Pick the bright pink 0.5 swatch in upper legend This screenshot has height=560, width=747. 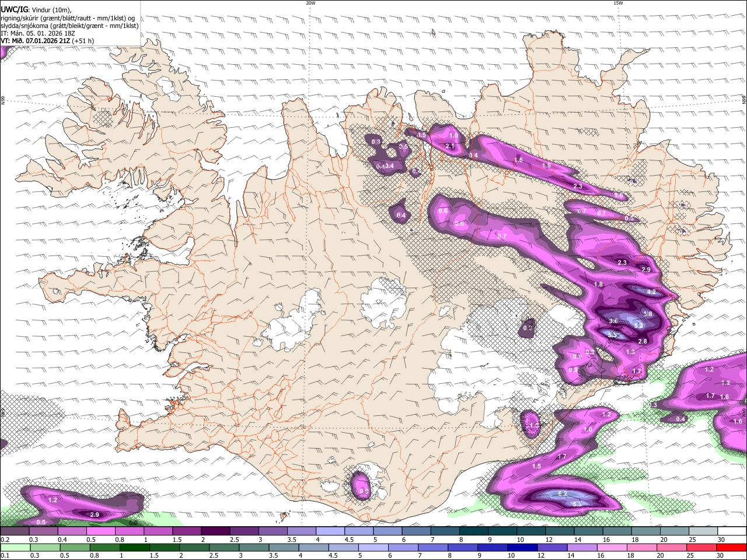[101, 531]
